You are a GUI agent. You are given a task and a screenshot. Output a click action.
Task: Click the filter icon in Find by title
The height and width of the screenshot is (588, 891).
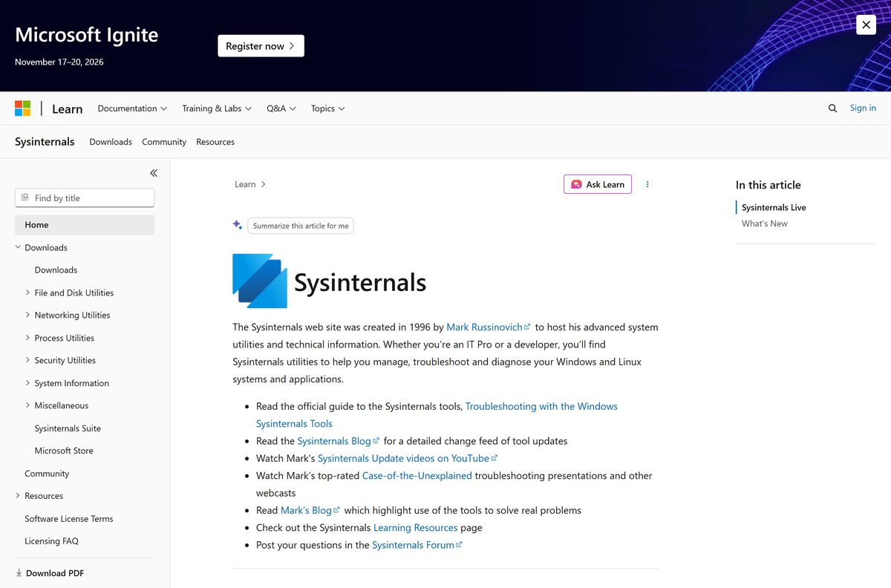click(x=25, y=197)
